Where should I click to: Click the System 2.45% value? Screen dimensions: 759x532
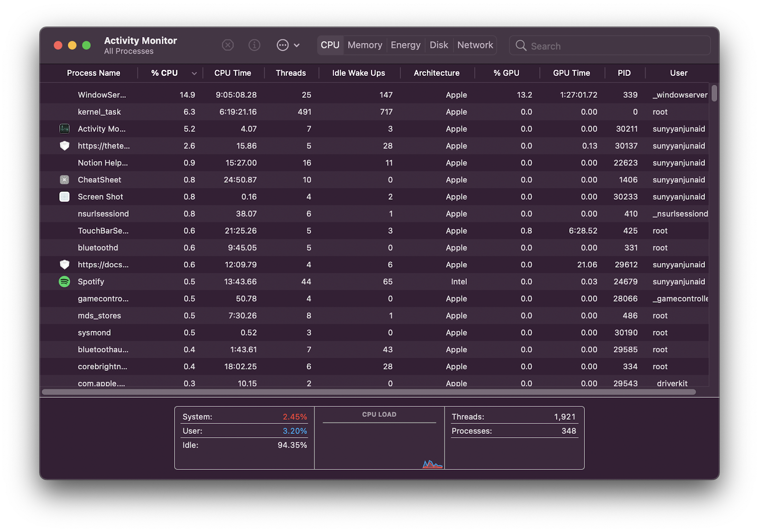pyautogui.click(x=295, y=417)
